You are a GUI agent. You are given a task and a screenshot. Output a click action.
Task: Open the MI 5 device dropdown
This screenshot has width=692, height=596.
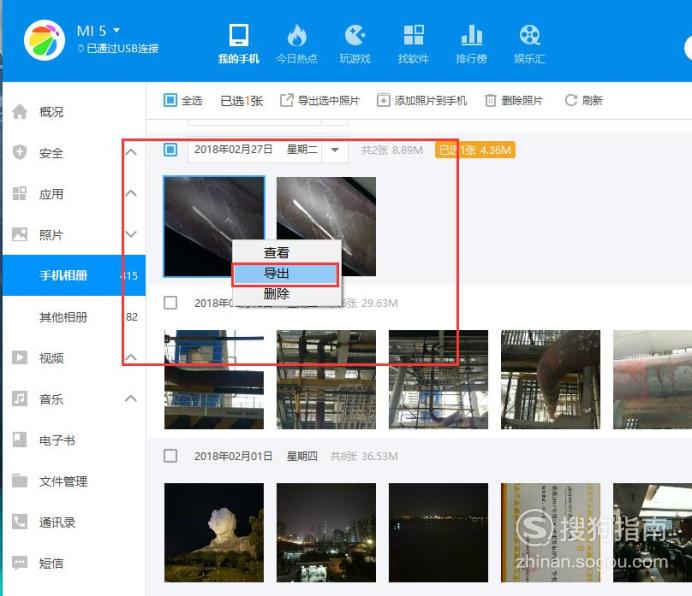98,30
